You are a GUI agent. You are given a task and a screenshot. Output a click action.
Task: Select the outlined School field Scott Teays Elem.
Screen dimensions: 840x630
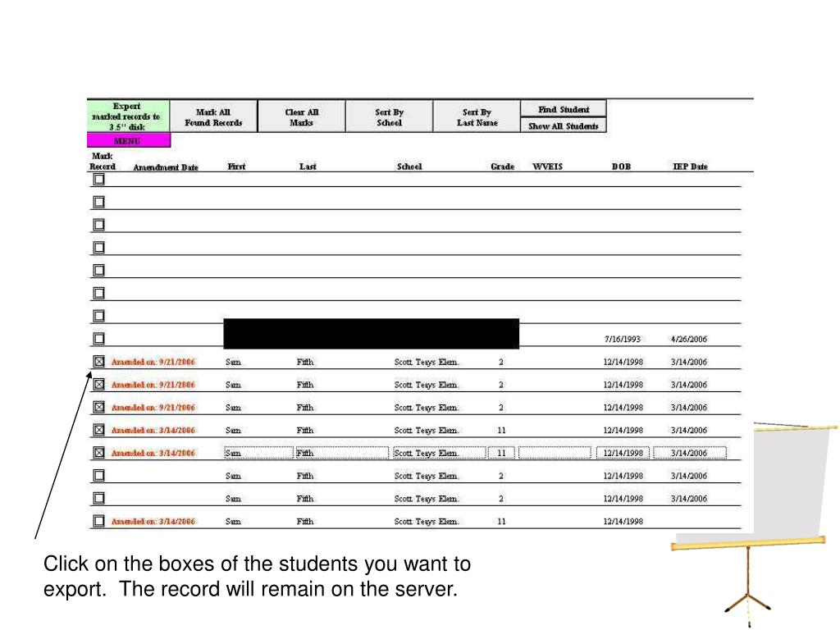pyautogui.click(x=440, y=453)
